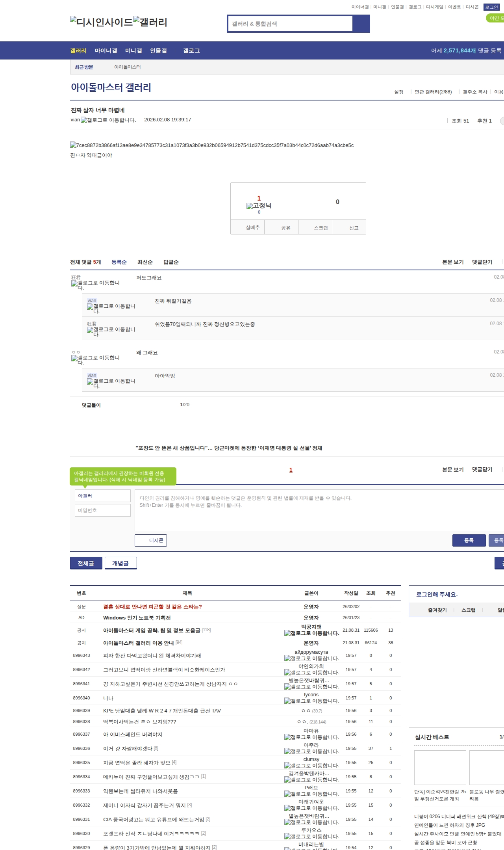Sort comments by 답글순
Screen dimensions: 504x850
171,262
